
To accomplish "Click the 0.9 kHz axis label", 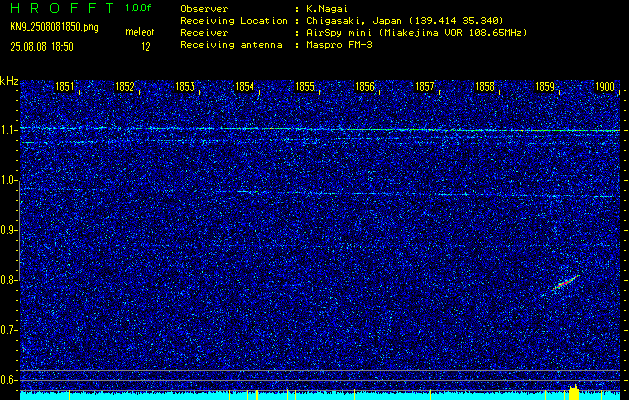I will pos(7,230).
